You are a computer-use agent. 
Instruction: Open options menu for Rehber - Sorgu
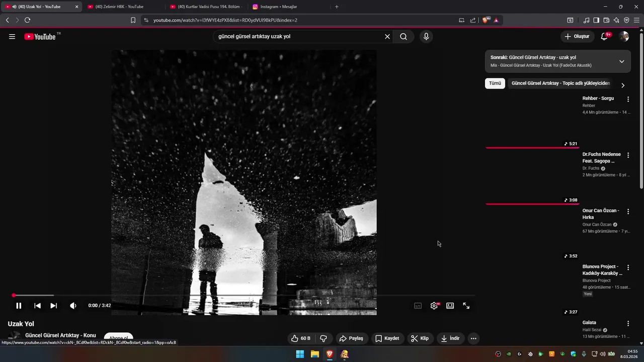[x=628, y=99]
